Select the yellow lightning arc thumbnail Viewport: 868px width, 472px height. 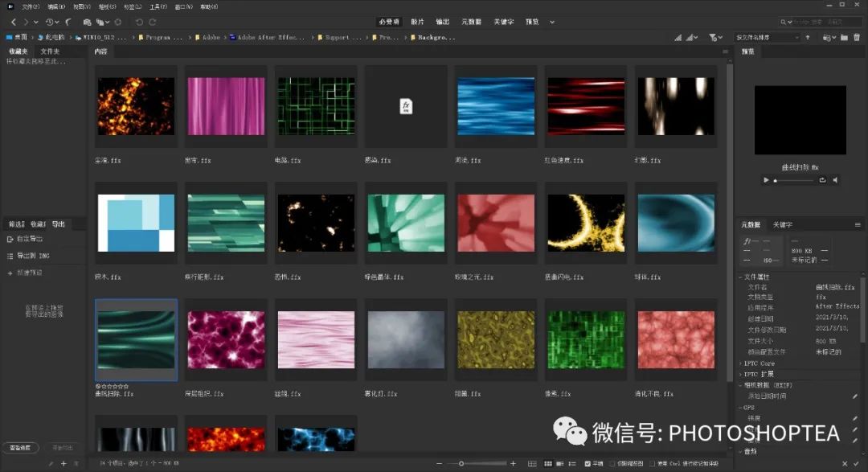586,224
